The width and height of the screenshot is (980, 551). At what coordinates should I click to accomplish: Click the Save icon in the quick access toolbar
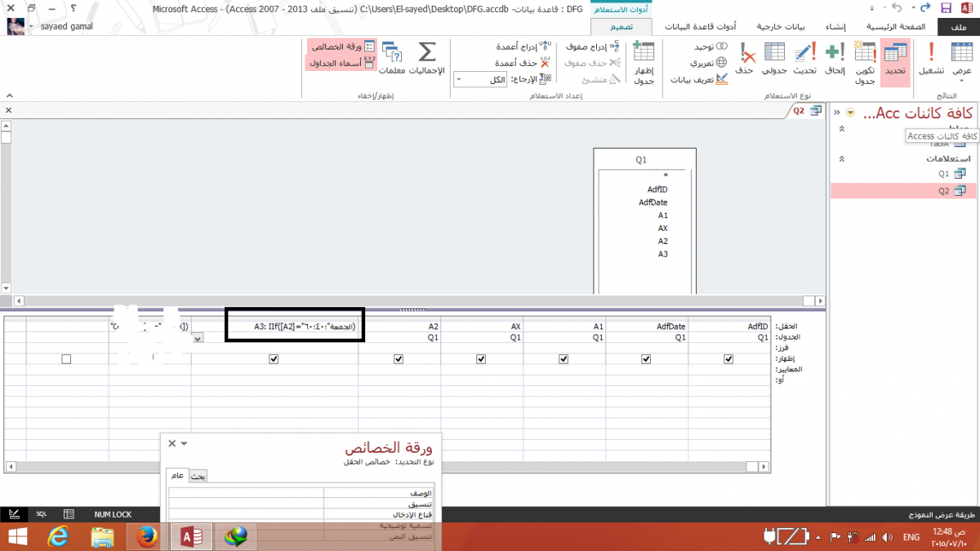pos(945,7)
